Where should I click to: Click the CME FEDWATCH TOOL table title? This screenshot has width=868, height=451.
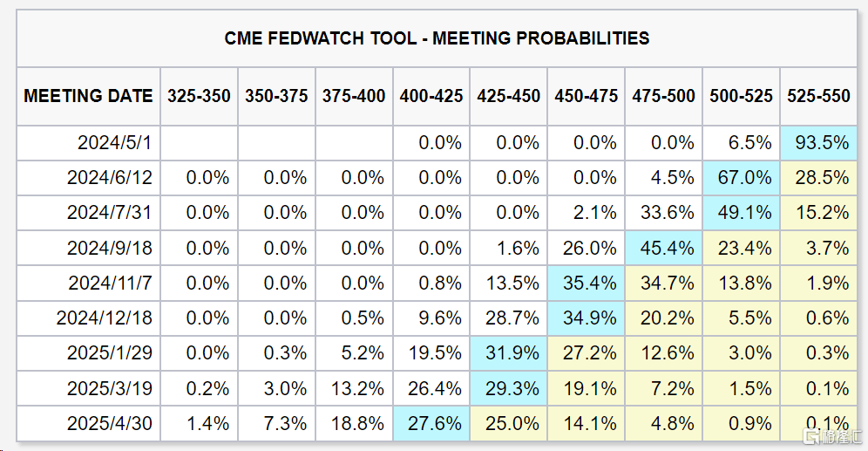(437, 38)
